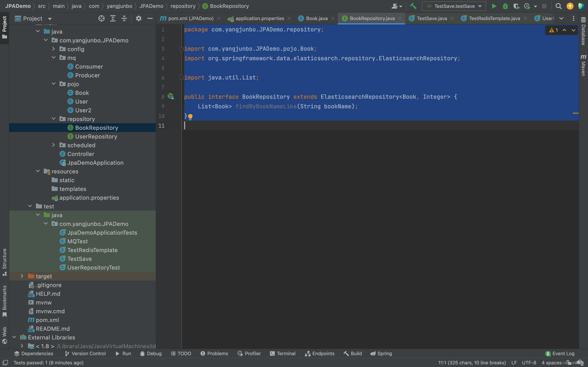Click the Debug button in toolbar

coord(505,6)
